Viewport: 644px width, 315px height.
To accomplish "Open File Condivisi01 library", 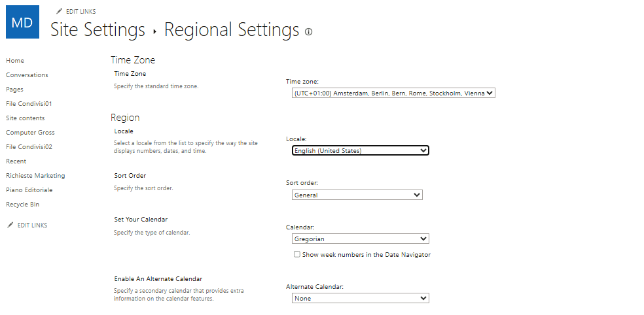I will click(x=29, y=104).
